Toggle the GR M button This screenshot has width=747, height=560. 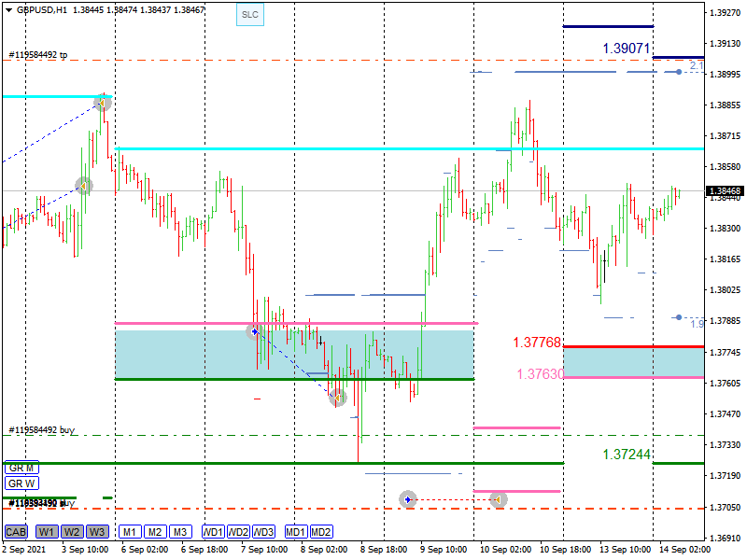click(21, 468)
